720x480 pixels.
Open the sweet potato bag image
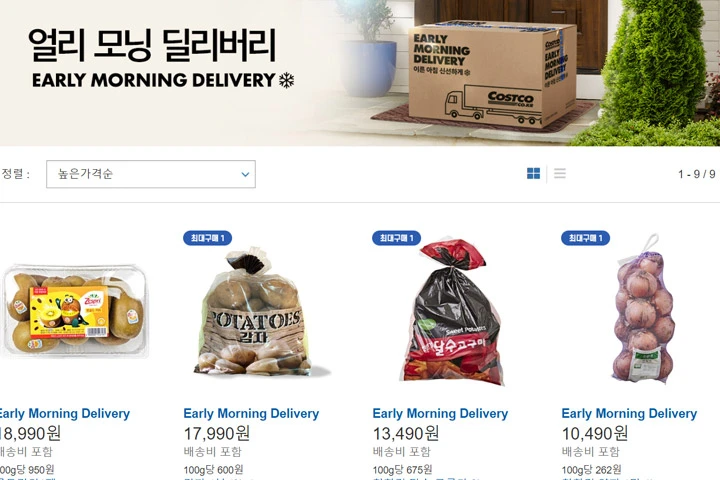click(x=452, y=312)
